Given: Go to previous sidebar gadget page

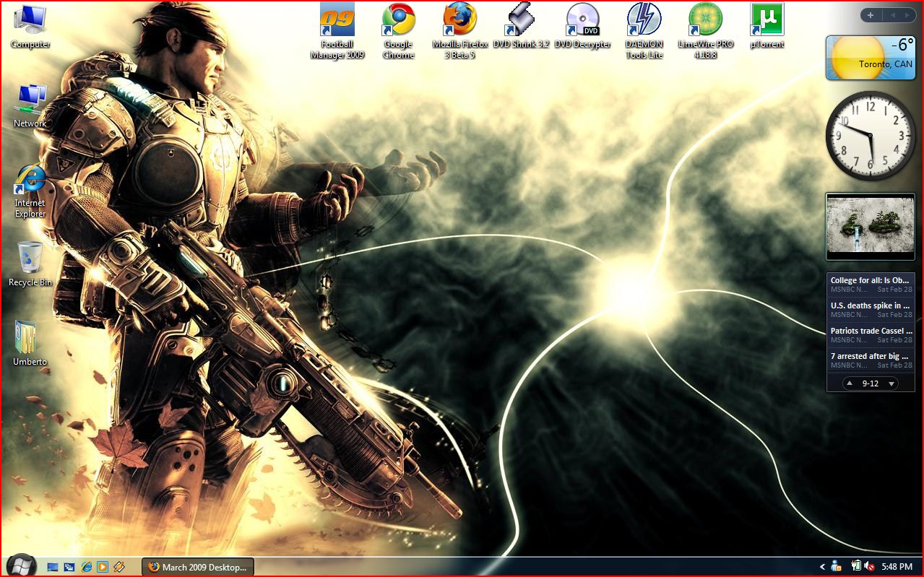Looking at the screenshot, I should point(891,14).
